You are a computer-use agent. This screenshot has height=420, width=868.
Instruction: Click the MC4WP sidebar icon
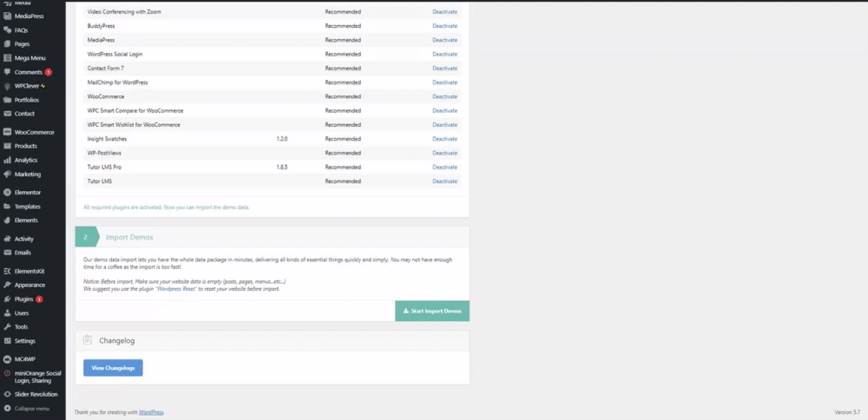(7, 359)
